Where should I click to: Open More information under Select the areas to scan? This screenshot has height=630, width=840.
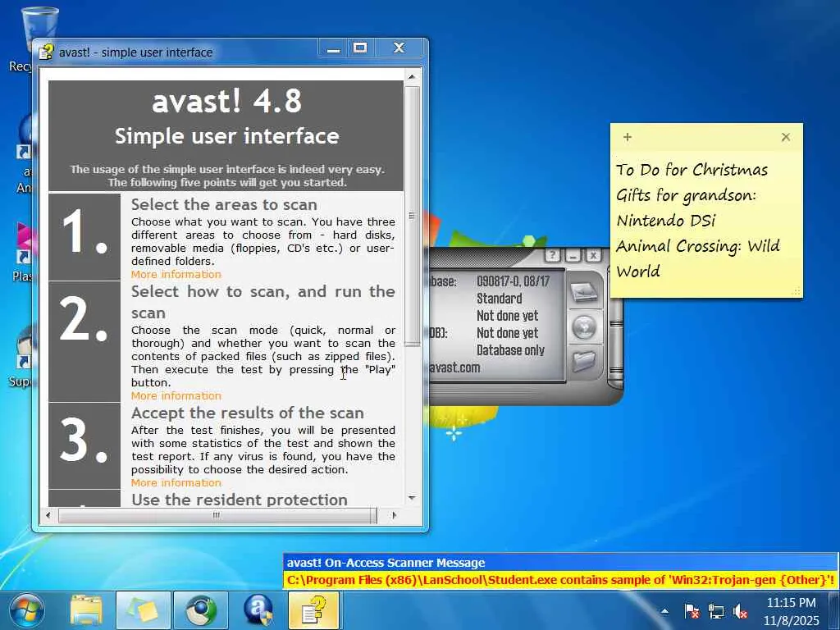pyautogui.click(x=176, y=274)
